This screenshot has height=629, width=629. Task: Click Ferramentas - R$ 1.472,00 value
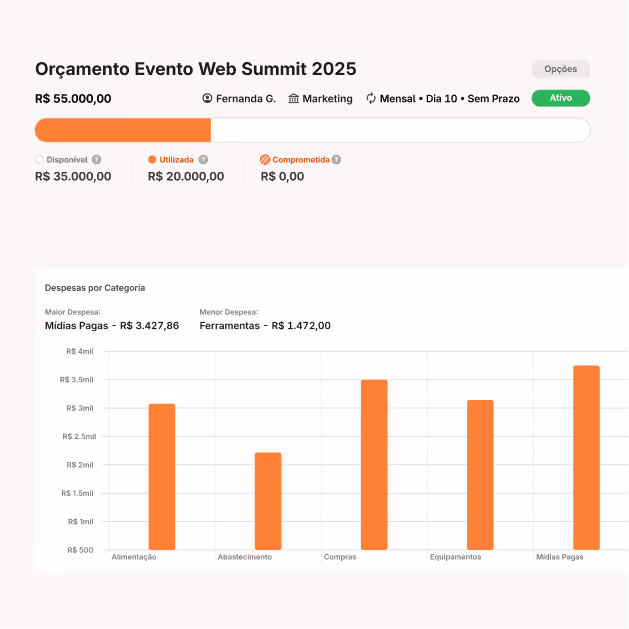pos(265,326)
